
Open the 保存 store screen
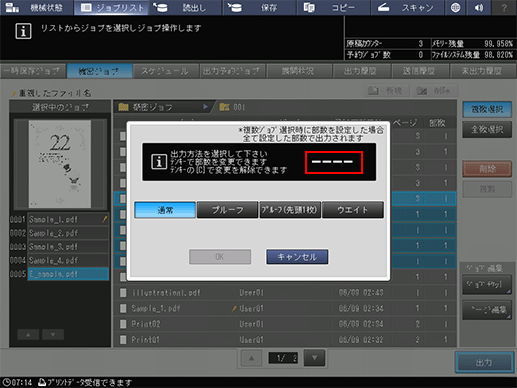(x=260, y=7)
